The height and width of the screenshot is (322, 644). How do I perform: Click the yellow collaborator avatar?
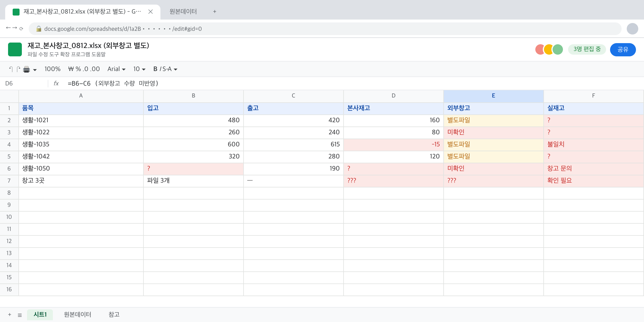pos(549,49)
